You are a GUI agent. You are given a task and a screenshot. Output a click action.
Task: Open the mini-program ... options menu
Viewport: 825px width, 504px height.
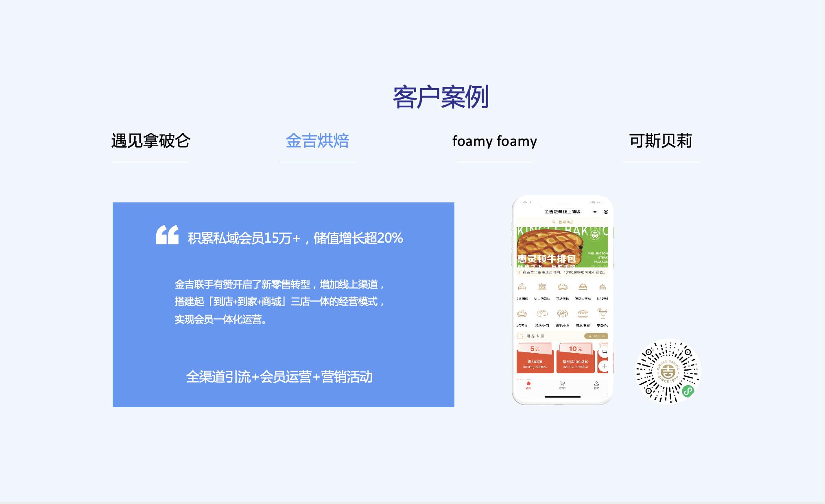click(595, 212)
